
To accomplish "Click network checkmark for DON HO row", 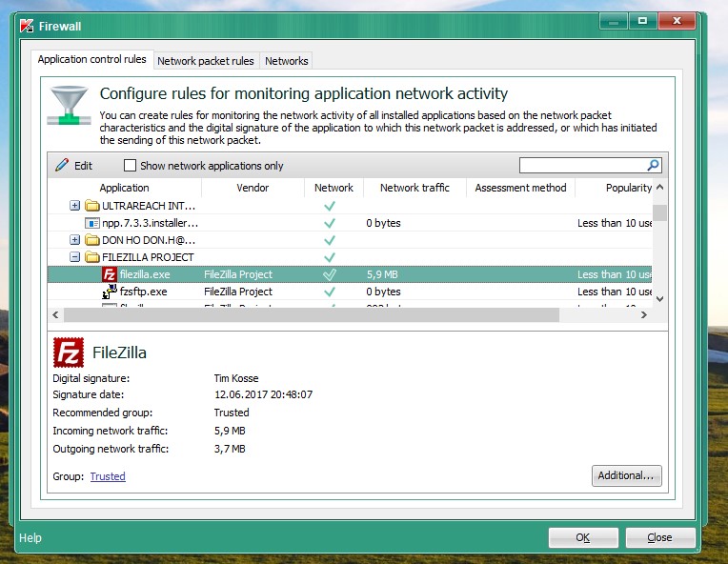I will 330,240.
